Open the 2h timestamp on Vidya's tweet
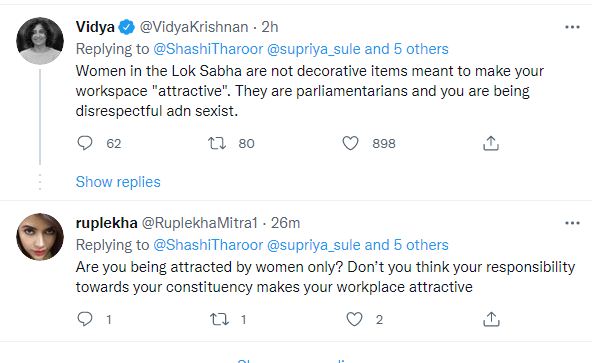The image size is (592, 363). 270,27
